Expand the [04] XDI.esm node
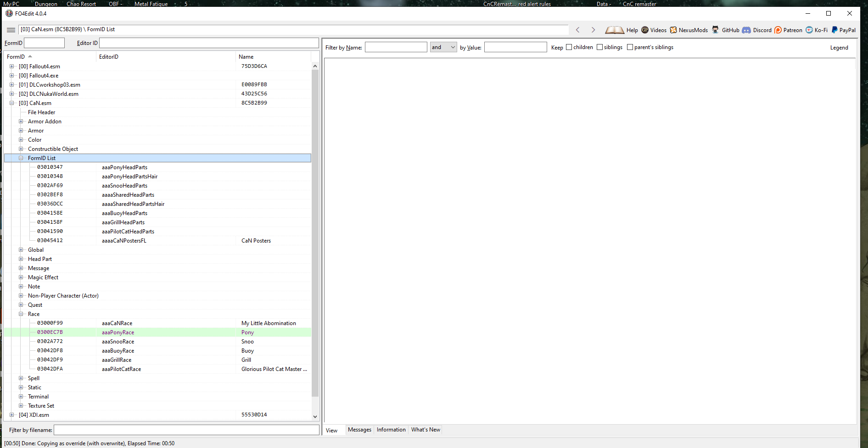This screenshot has height=448, width=868. tap(11, 415)
